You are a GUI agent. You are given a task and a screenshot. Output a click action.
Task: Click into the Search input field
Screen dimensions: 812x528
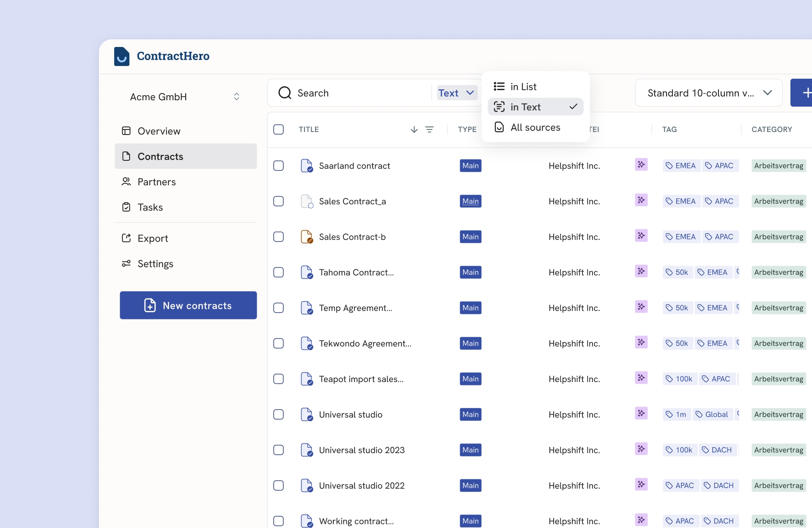[359, 93]
